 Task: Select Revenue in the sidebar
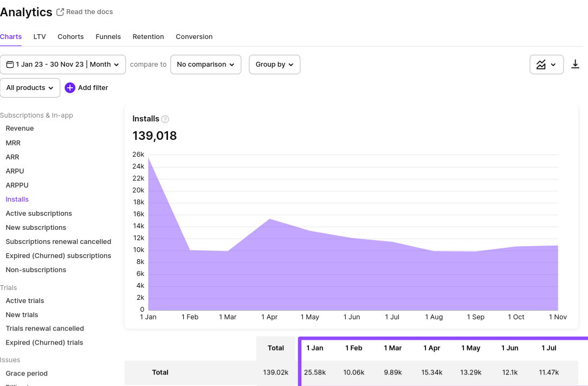tap(20, 128)
